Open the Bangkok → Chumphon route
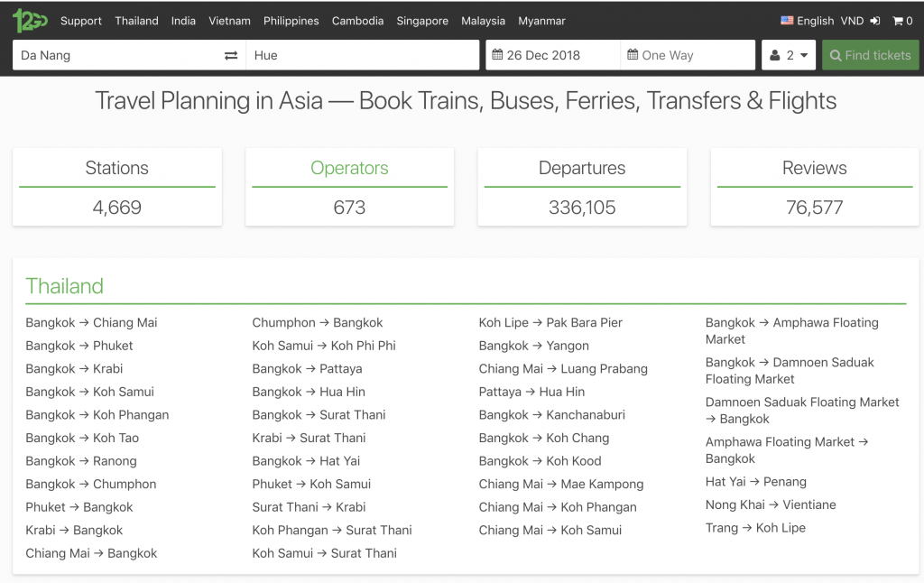The width and height of the screenshot is (924, 583). coord(91,484)
